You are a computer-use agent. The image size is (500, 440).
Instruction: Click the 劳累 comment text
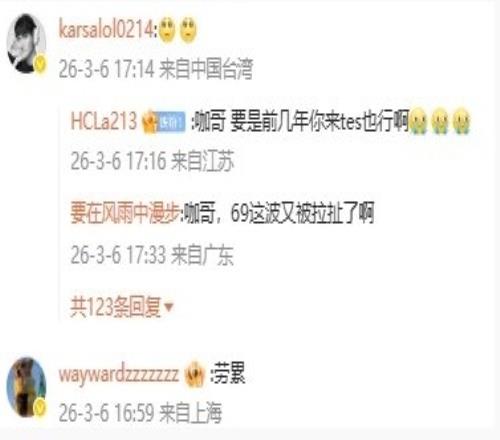230,374
